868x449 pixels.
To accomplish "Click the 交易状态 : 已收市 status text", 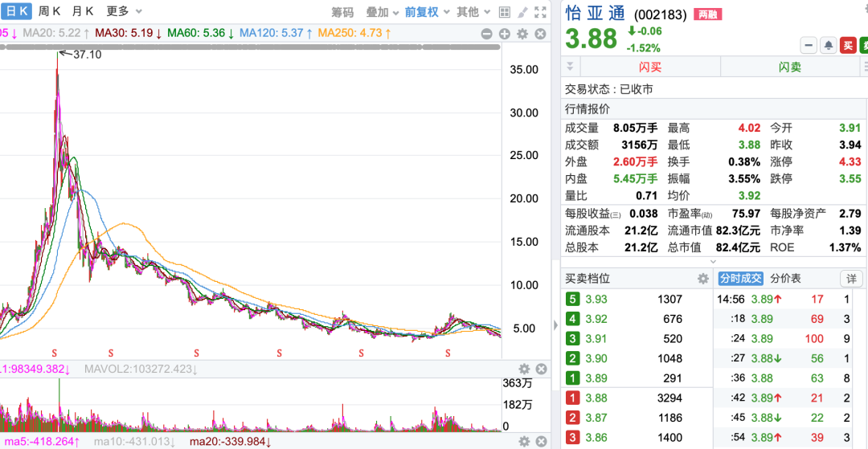I will [608, 89].
